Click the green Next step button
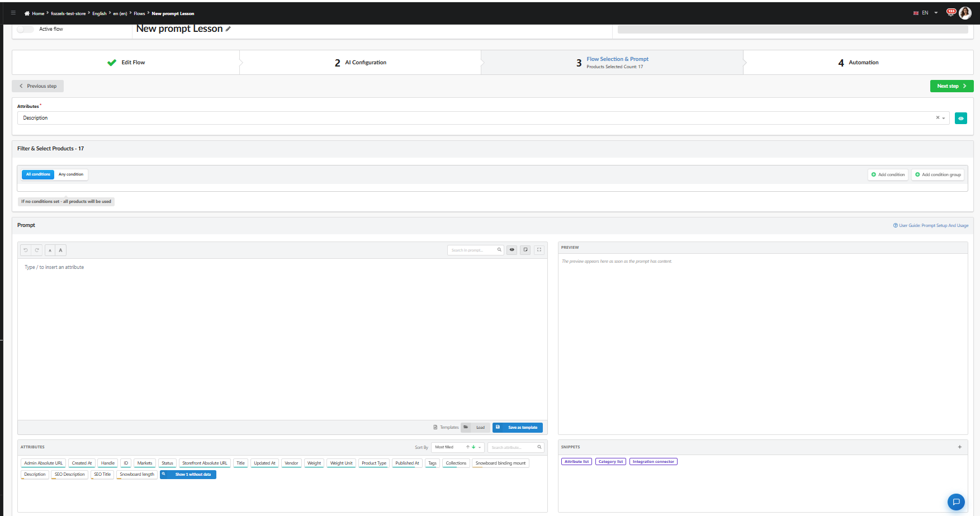The height and width of the screenshot is (516, 980). point(951,86)
